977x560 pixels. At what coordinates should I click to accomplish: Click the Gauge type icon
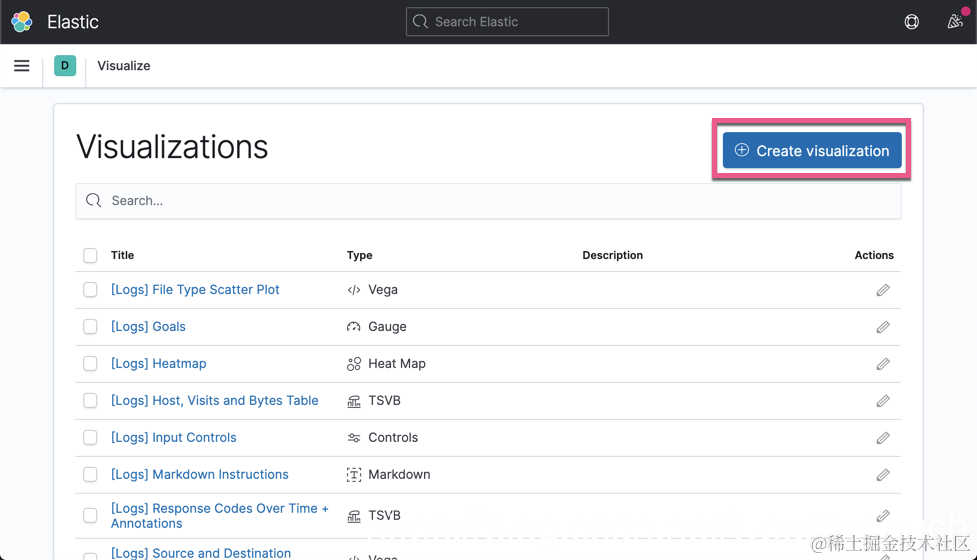pyautogui.click(x=354, y=326)
